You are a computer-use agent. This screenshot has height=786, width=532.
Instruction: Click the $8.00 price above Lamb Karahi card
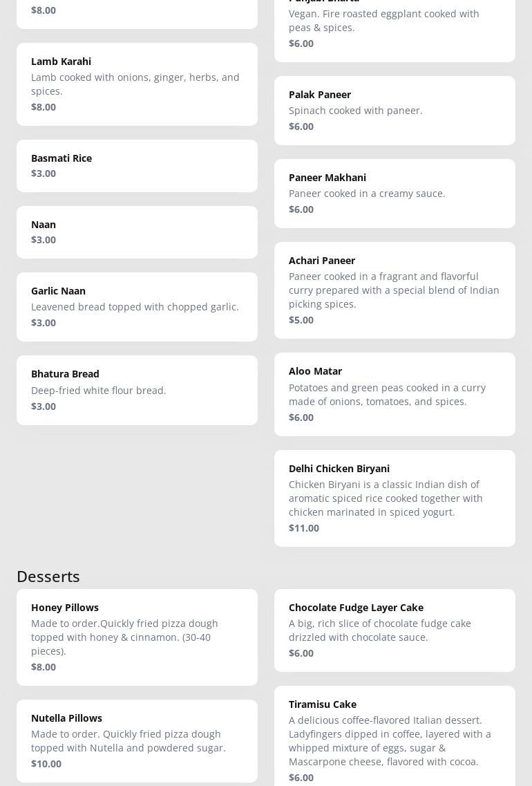(x=44, y=10)
